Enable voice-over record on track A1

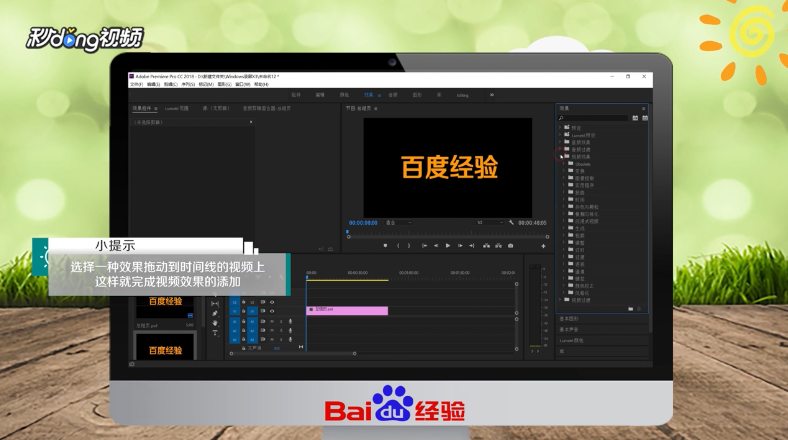(x=290, y=321)
